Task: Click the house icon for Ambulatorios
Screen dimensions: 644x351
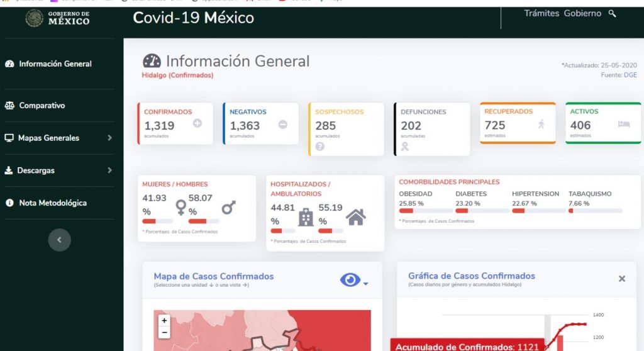Action: click(x=356, y=217)
